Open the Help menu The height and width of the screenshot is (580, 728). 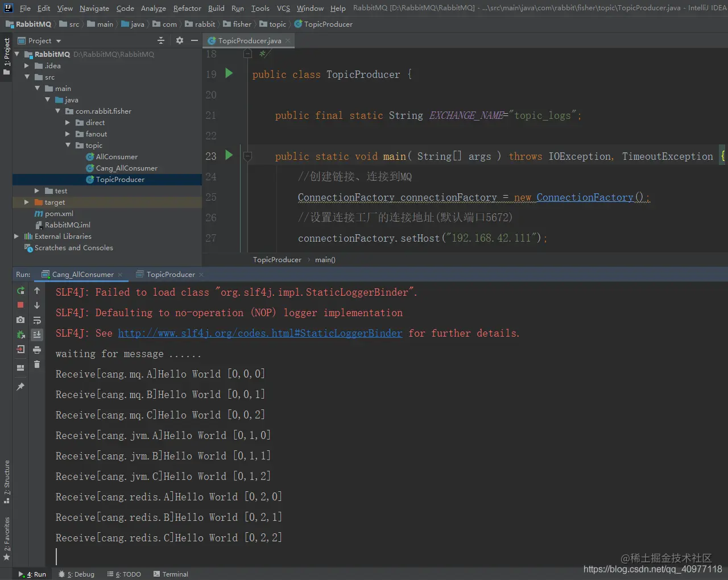pyautogui.click(x=338, y=8)
